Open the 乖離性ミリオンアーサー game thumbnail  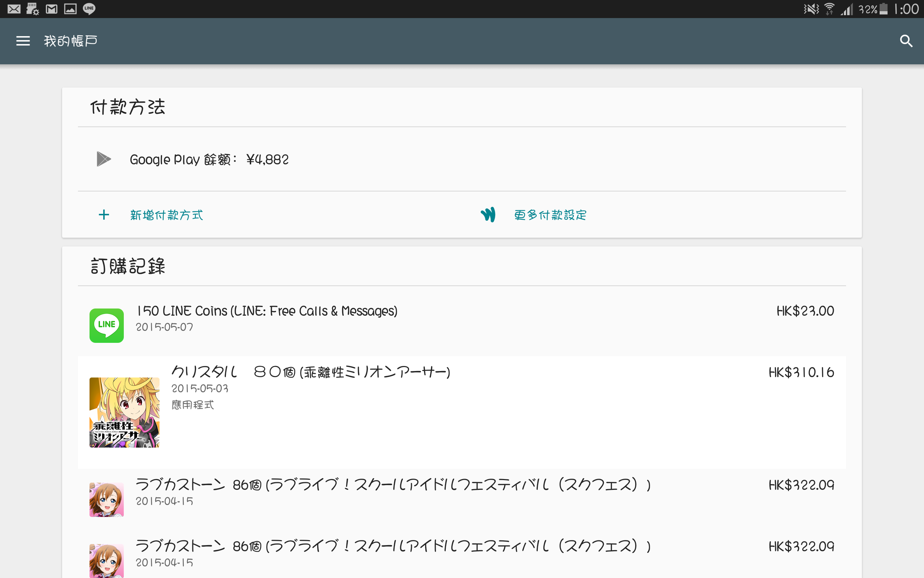click(125, 413)
